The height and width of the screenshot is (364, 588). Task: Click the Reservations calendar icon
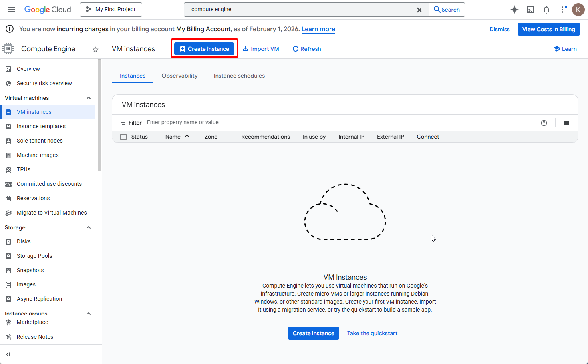(8, 199)
